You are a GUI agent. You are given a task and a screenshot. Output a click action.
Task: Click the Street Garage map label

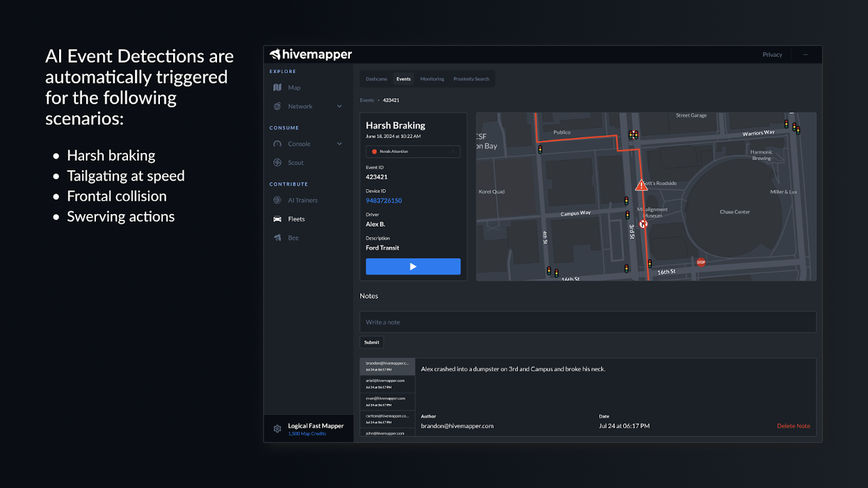[x=691, y=115]
